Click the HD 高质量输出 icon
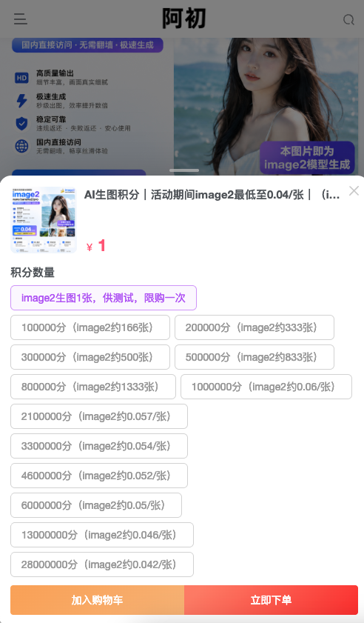 (x=21, y=78)
